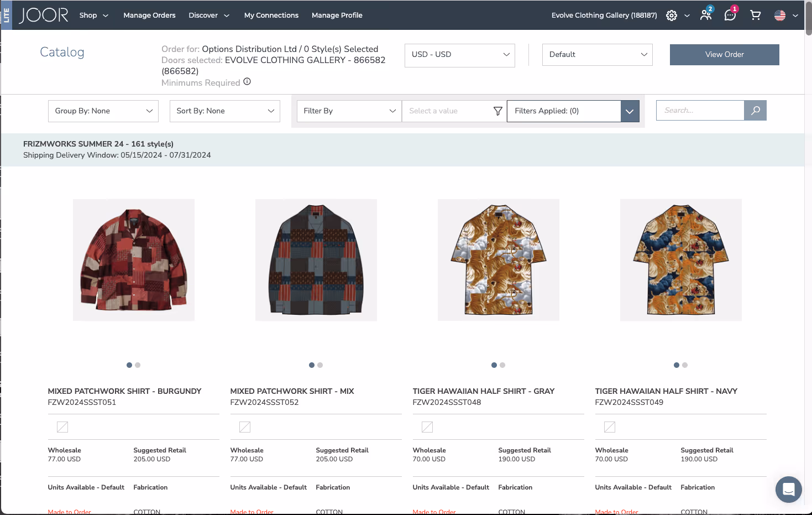Click the LITE badge
This screenshot has height=515, width=812.
6,15
